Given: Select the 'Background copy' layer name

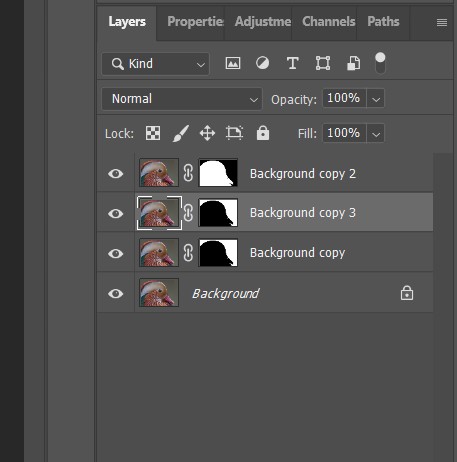Looking at the screenshot, I should pyautogui.click(x=297, y=253).
